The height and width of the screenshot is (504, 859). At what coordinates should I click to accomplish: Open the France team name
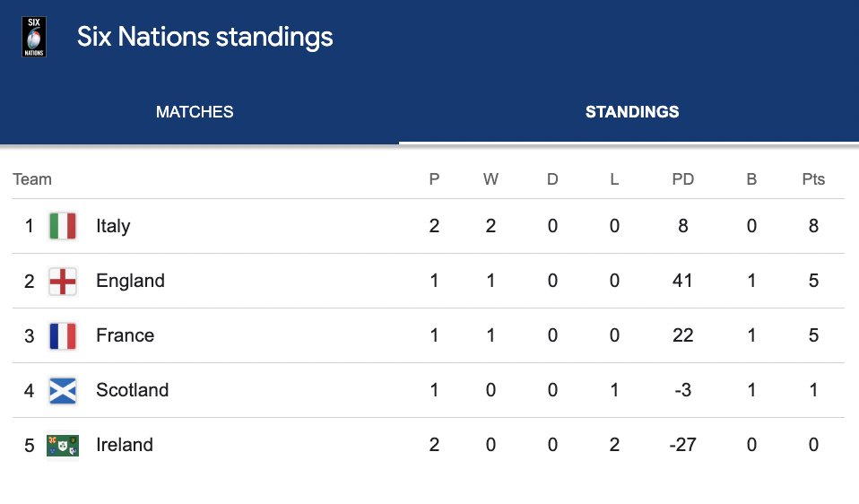pos(125,335)
